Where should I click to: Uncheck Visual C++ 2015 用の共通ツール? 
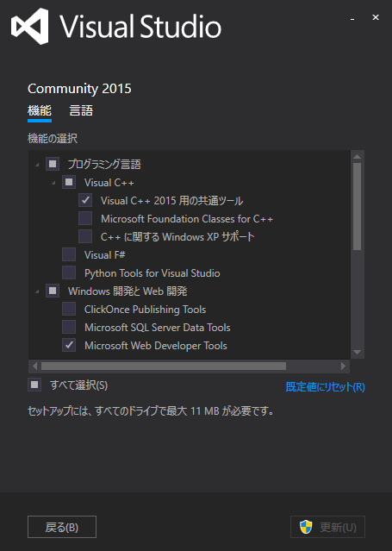coord(85,200)
